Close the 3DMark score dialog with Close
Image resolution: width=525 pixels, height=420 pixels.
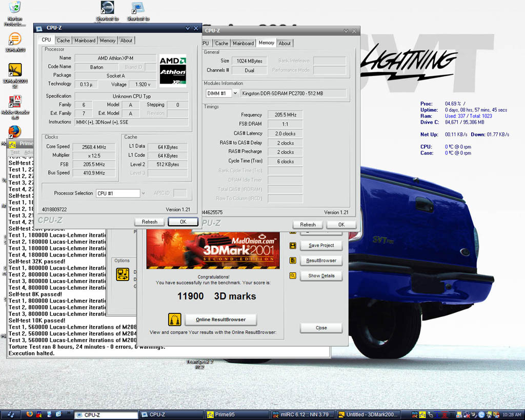click(321, 328)
